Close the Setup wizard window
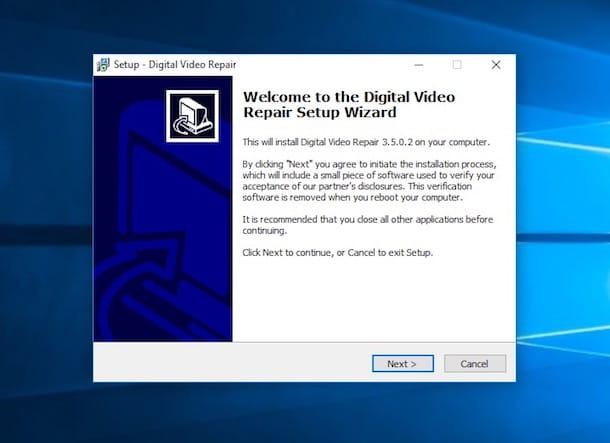The height and width of the screenshot is (443, 610). tap(496, 65)
